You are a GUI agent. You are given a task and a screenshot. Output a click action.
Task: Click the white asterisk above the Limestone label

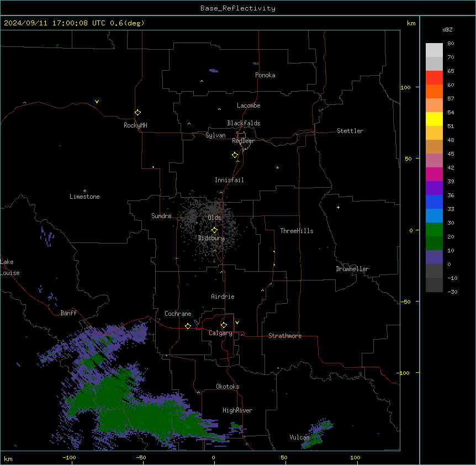[x=84, y=191]
